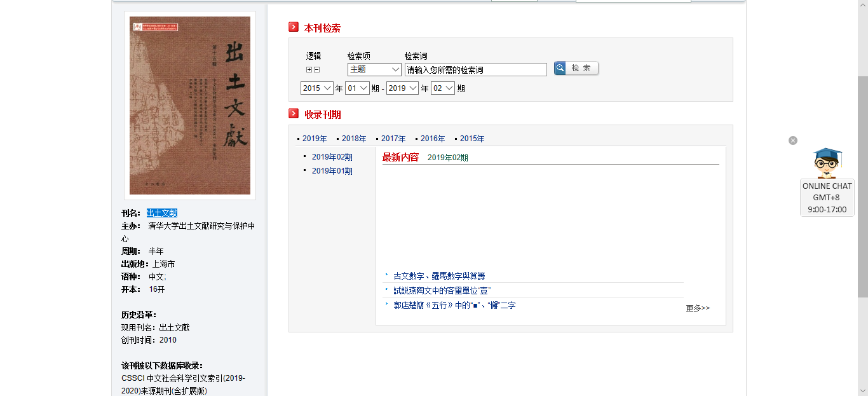Open the start year 2015 dropdown
Viewport: 868px width, 396px height.
click(x=317, y=88)
